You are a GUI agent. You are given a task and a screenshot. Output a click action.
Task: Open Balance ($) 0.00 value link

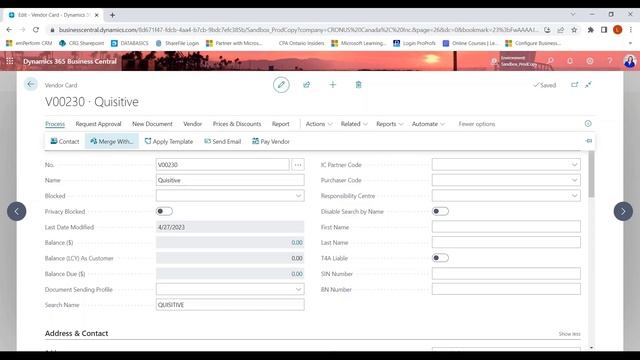(297, 243)
